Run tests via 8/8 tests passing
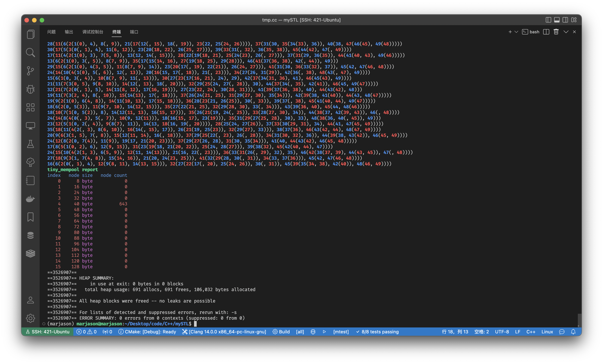Screen dimensions: 603x364 click(x=377, y=332)
